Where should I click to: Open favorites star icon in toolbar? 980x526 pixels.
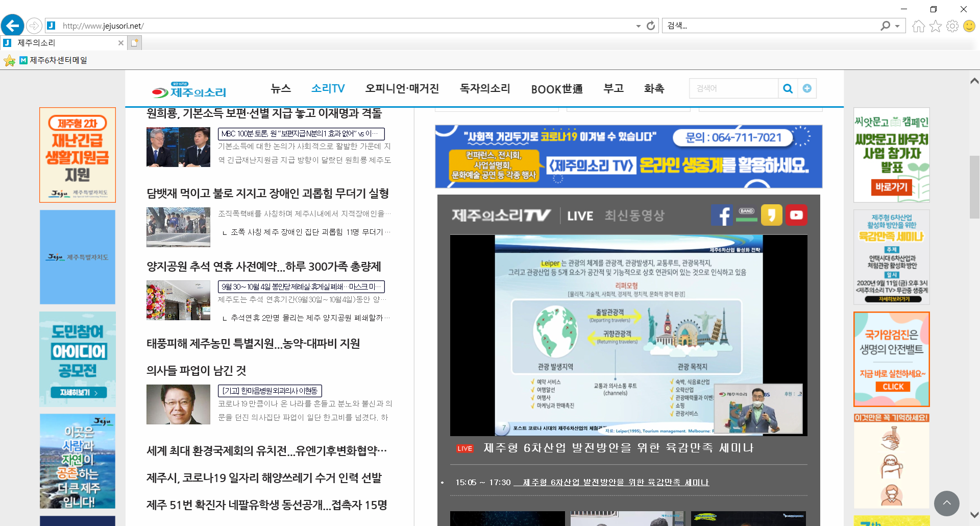pos(935,26)
